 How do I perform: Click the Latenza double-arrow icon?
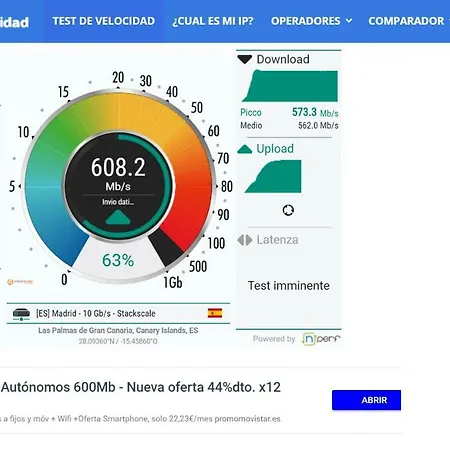[x=245, y=240]
